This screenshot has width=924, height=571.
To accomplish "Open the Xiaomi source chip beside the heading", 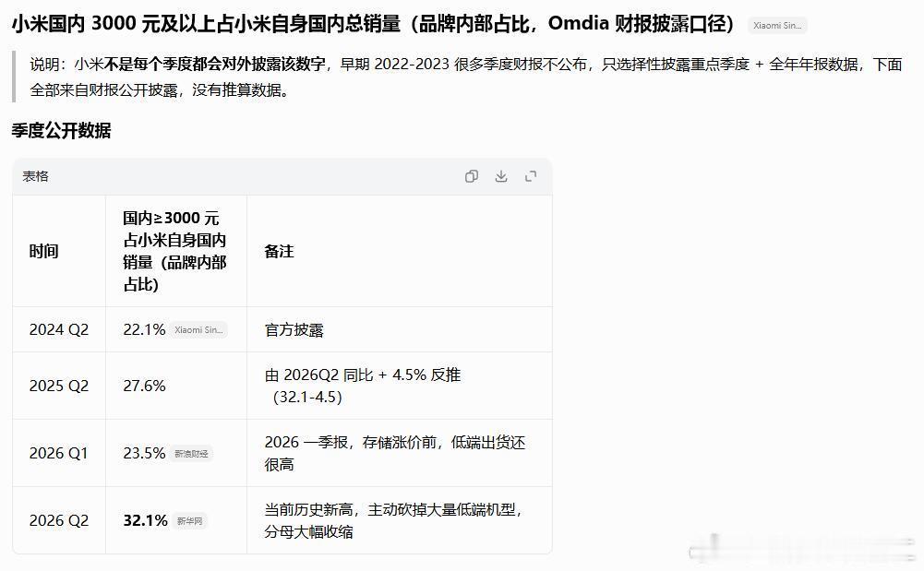I will coord(777,25).
